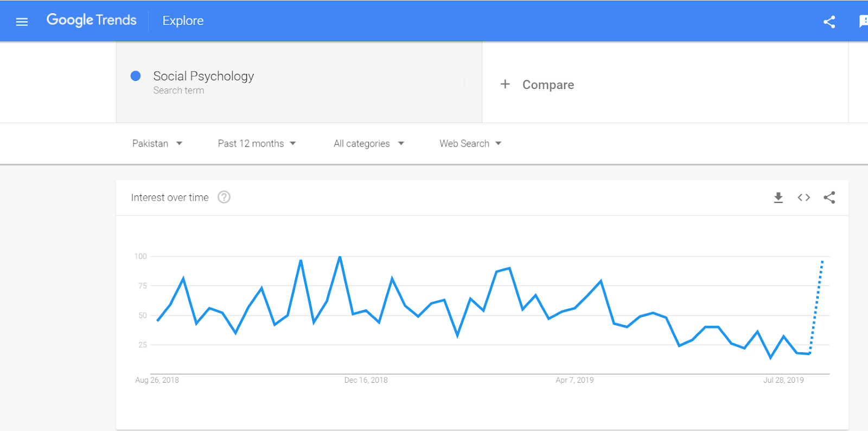This screenshot has height=431, width=868.
Task: Open the All categories dropdown
Action: 368,143
